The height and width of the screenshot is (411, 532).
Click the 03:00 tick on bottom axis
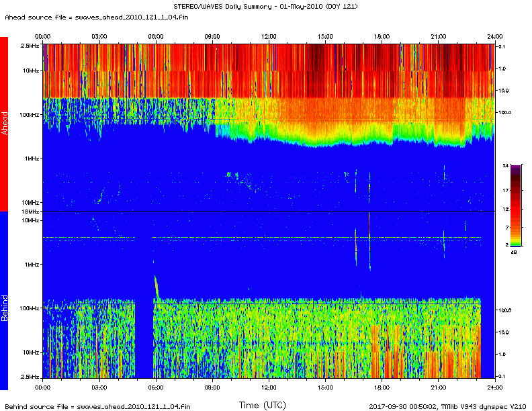pyautogui.click(x=99, y=387)
